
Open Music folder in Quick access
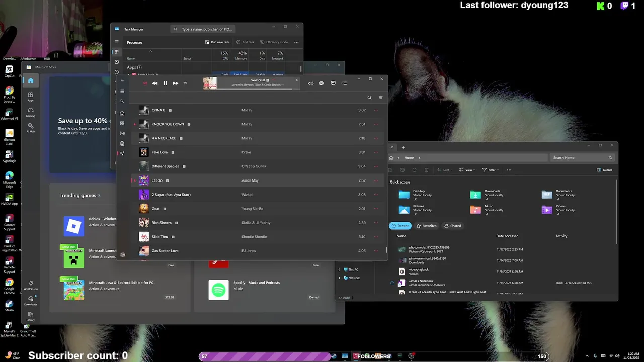[x=488, y=209]
